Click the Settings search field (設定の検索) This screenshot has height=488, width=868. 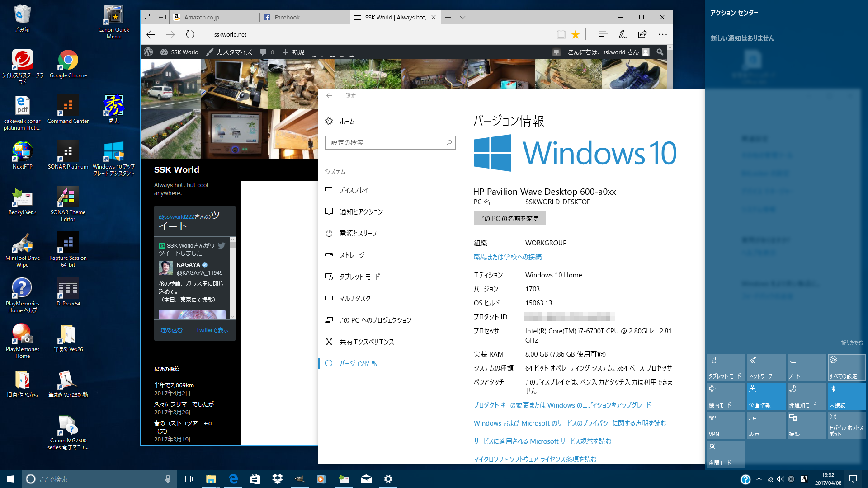click(x=390, y=142)
